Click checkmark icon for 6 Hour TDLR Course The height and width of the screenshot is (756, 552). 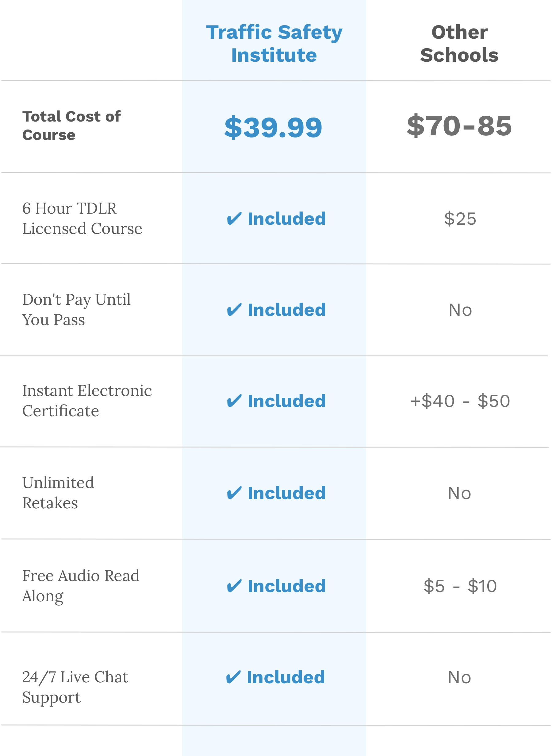pyautogui.click(x=234, y=219)
